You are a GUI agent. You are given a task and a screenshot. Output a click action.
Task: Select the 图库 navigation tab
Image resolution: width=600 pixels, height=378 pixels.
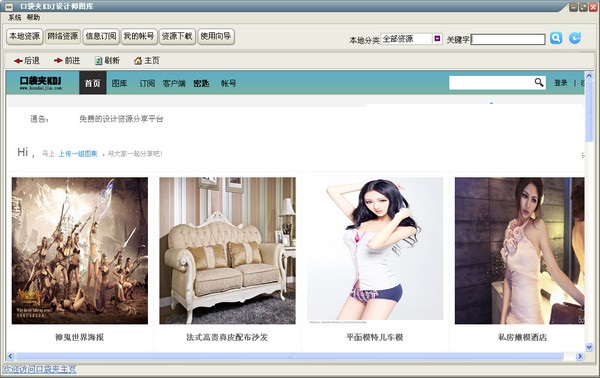pyautogui.click(x=119, y=83)
